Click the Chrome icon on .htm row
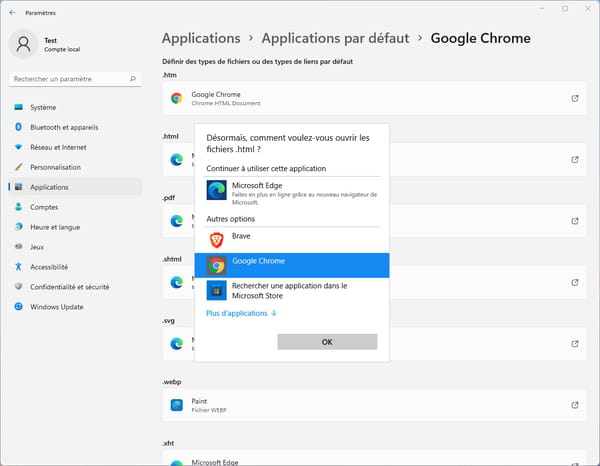600x466 pixels. tap(176, 98)
